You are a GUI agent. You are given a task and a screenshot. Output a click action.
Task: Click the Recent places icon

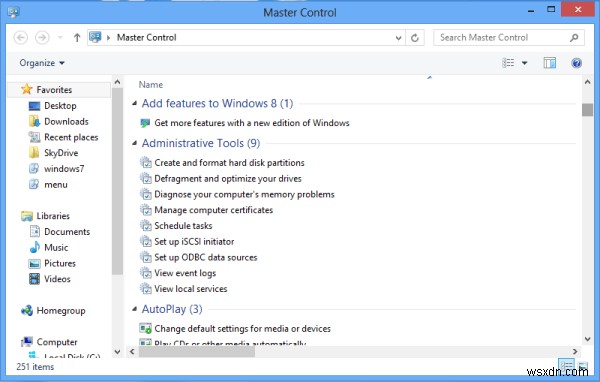tap(34, 137)
